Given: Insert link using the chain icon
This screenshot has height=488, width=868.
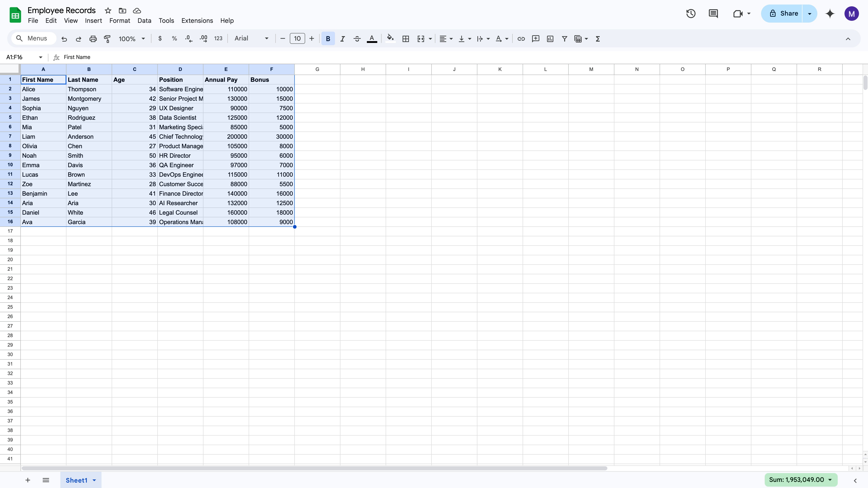Looking at the screenshot, I should [x=521, y=39].
